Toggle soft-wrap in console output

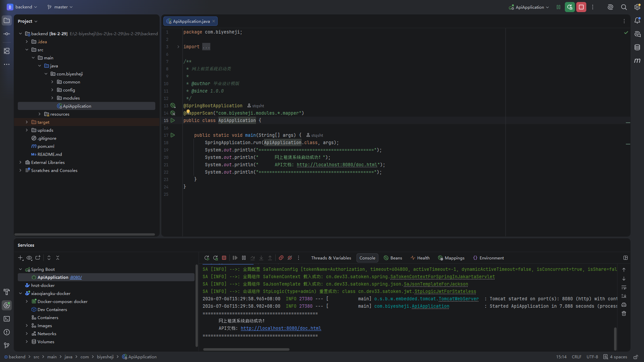624,287
